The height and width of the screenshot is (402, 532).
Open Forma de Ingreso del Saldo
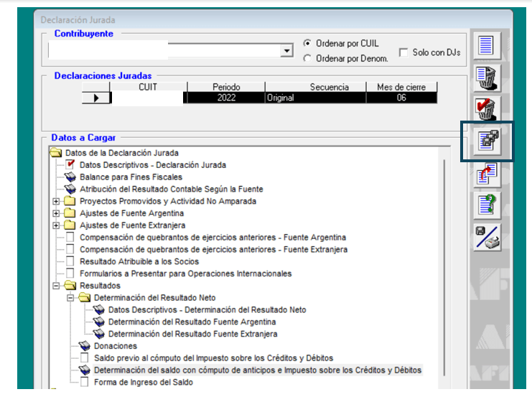[143, 383]
